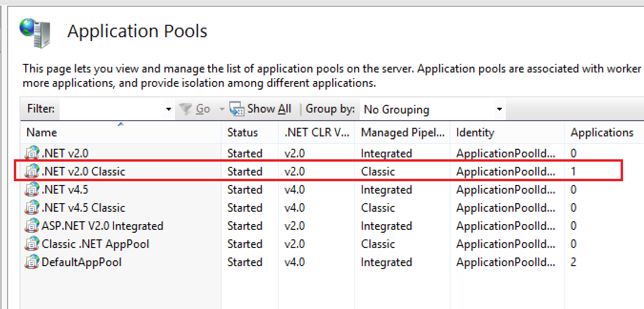Click ASP.NET V2.0 Integrated pool icon
The image size is (644, 309).
32,226
